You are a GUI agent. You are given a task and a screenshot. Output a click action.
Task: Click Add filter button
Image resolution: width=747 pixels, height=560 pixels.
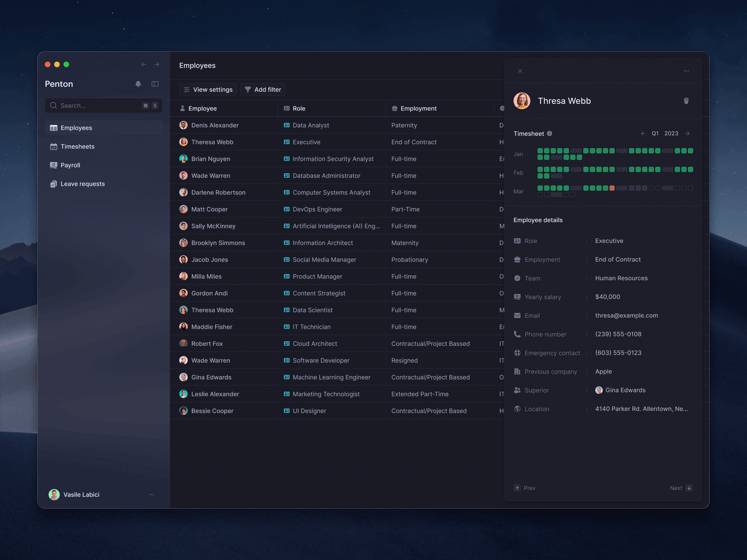coord(263,90)
